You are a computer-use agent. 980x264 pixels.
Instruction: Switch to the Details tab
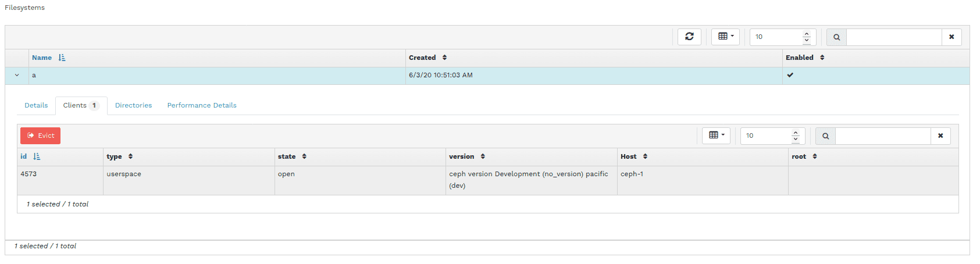tap(36, 105)
